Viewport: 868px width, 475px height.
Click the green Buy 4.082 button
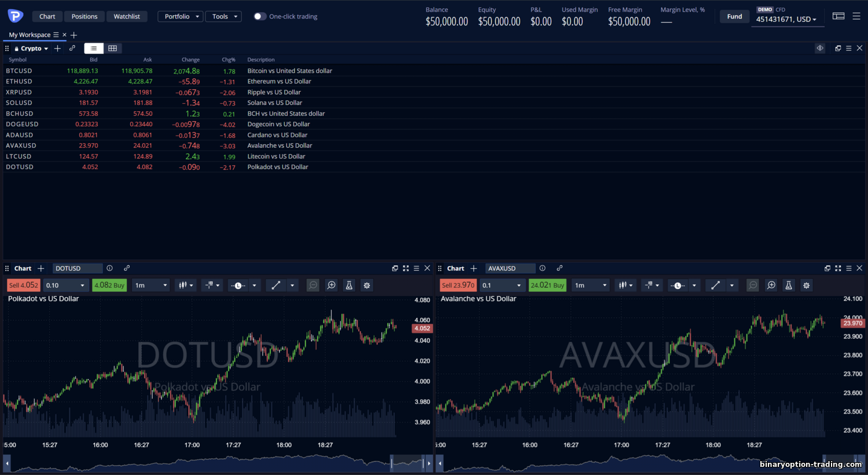pyautogui.click(x=109, y=286)
